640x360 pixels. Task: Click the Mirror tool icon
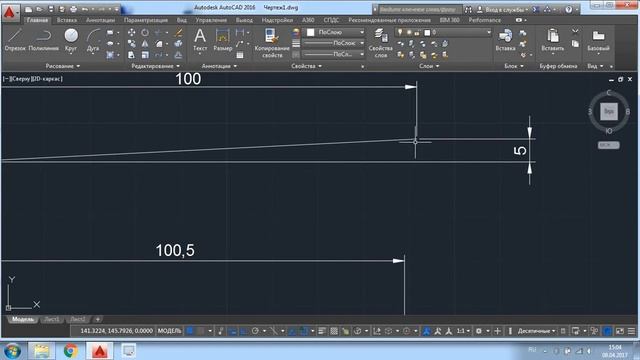145,44
